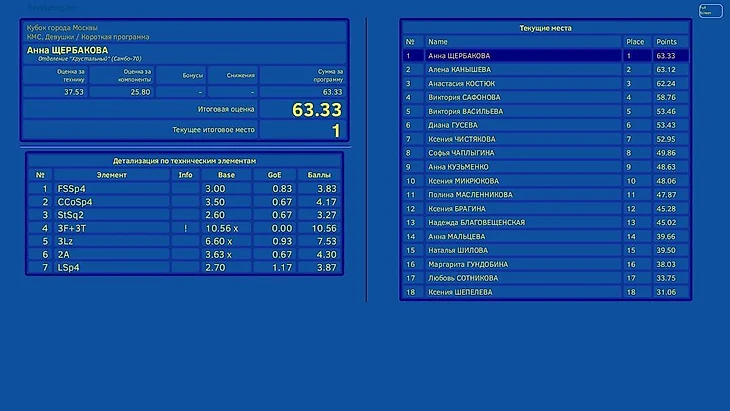Click the Points column header
The width and height of the screenshot is (730, 411).
tap(666, 41)
